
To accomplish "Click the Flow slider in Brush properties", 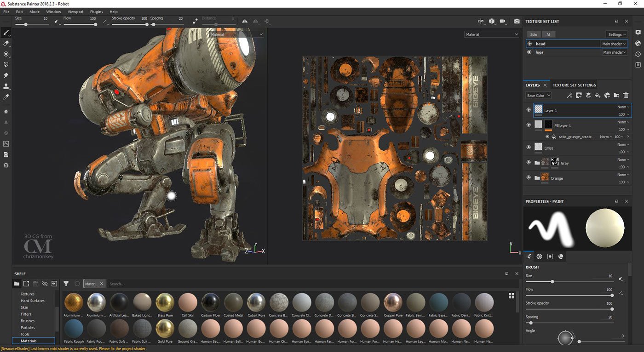I will [569, 295].
